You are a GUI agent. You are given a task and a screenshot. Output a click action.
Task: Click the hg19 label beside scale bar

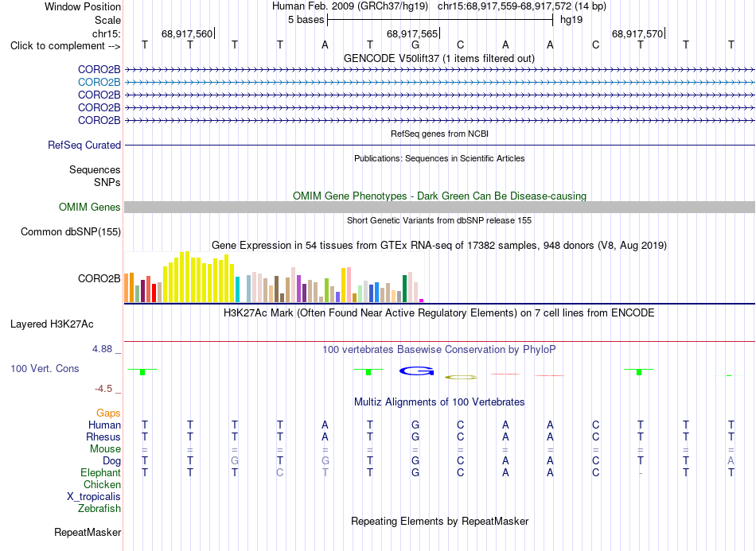[x=571, y=20]
